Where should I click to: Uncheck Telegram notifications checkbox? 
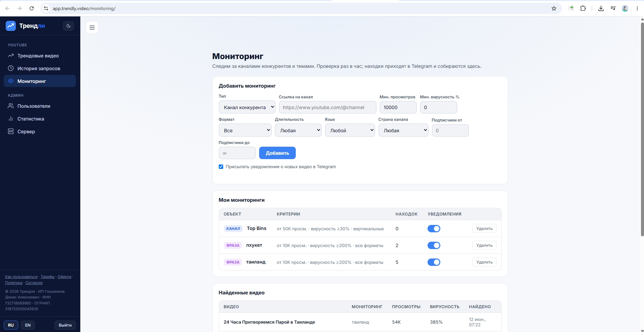point(221,167)
